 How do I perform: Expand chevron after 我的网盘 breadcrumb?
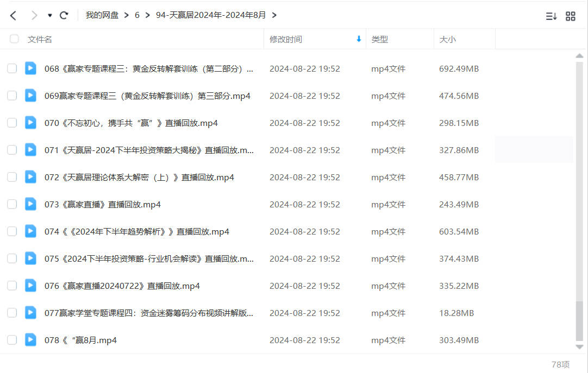(x=127, y=15)
